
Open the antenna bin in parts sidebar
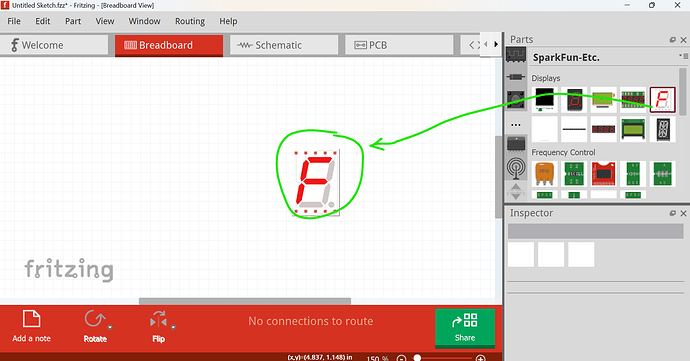(515, 168)
